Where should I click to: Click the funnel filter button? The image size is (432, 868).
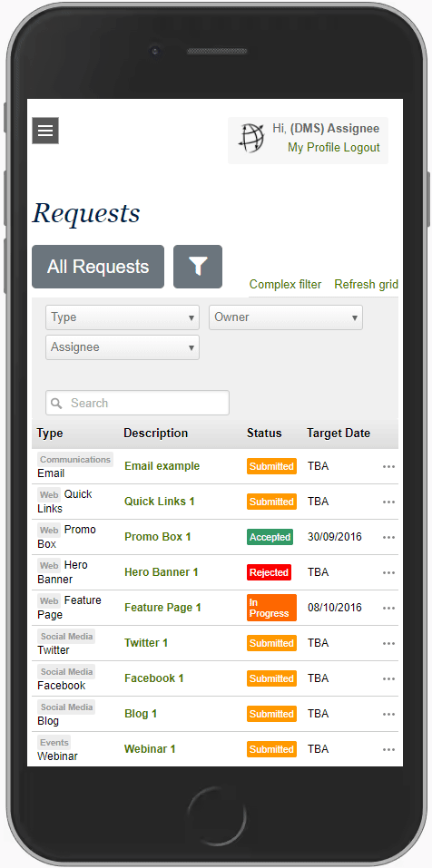pos(198,267)
